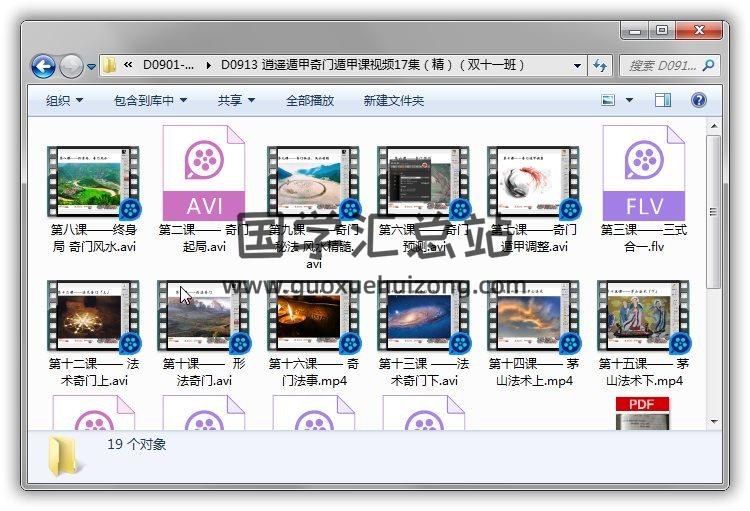Open the 组织 menu
This screenshot has height=511, width=750.
click(x=64, y=100)
